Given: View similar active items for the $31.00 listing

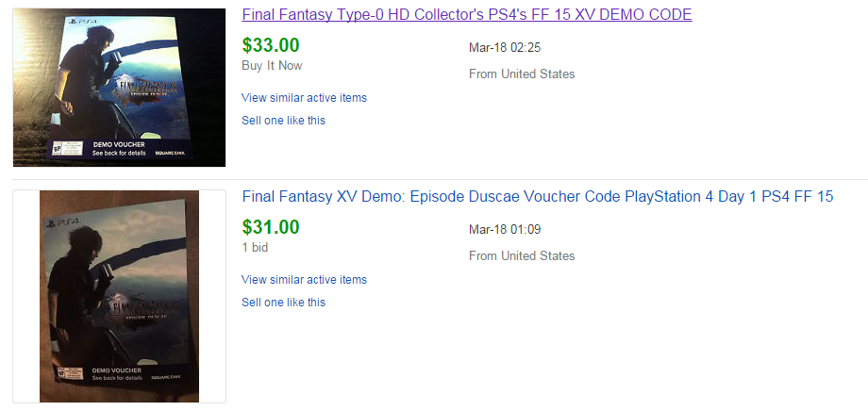Looking at the screenshot, I should (x=304, y=280).
